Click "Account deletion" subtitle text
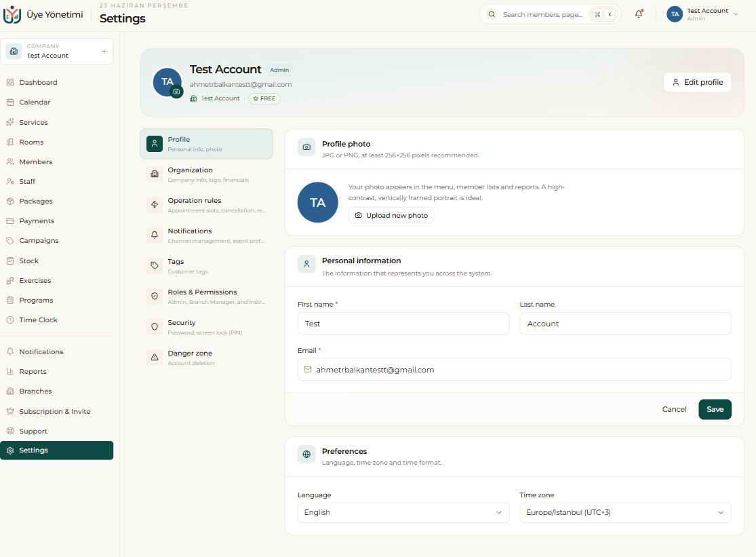Viewport: 756px width, 557px height. click(x=191, y=363)
